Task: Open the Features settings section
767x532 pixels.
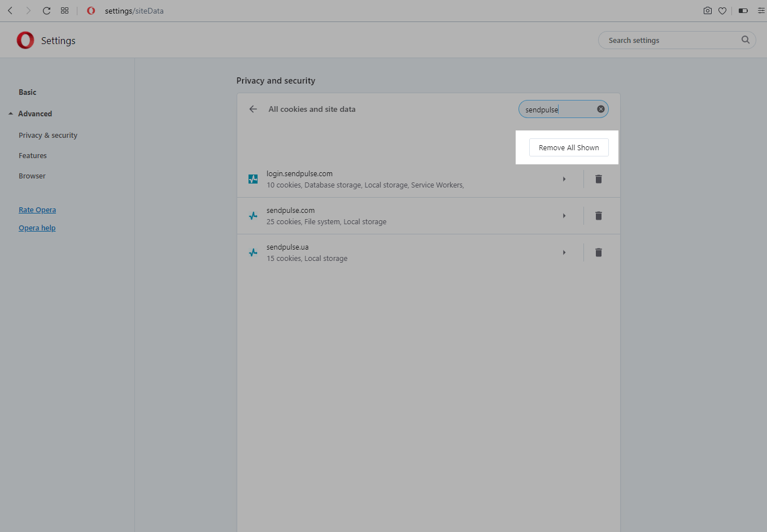Action: tap(33, 156)
